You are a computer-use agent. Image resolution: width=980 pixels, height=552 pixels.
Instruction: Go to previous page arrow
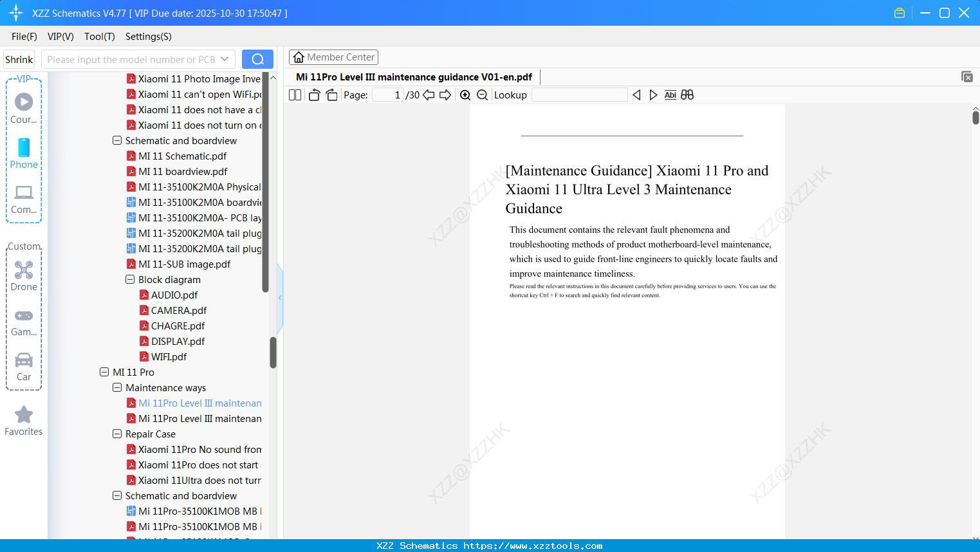tap(429, 95)
